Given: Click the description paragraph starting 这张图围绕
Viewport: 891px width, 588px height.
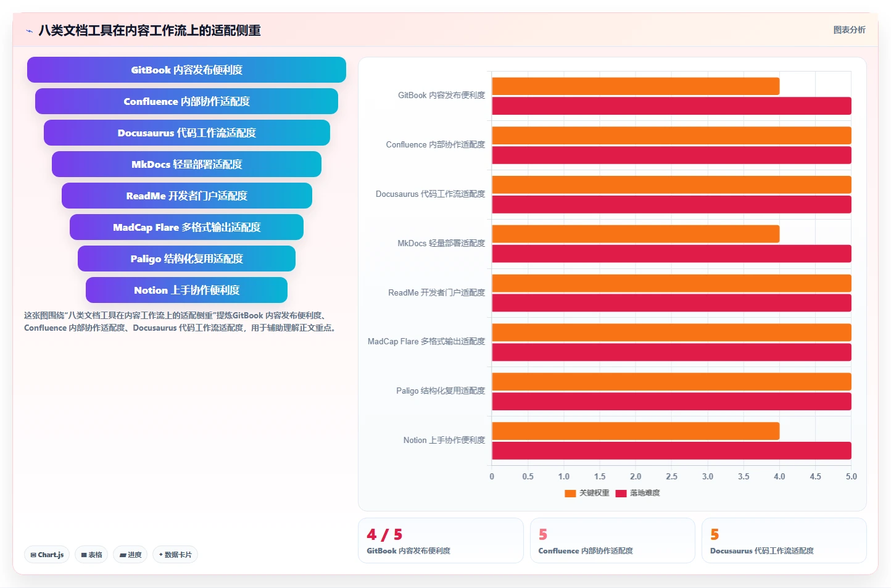Looking at the screenshot, I should 181,321.
